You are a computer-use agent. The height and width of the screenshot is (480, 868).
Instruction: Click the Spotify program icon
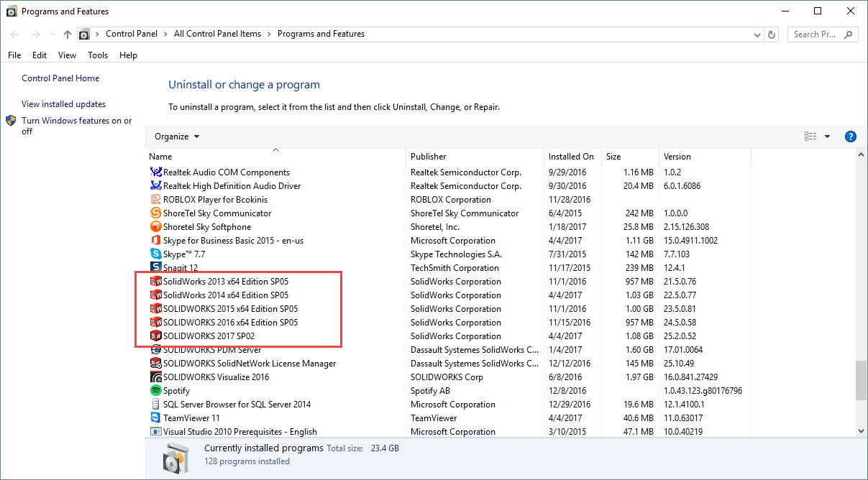click(x=156, y=391)
